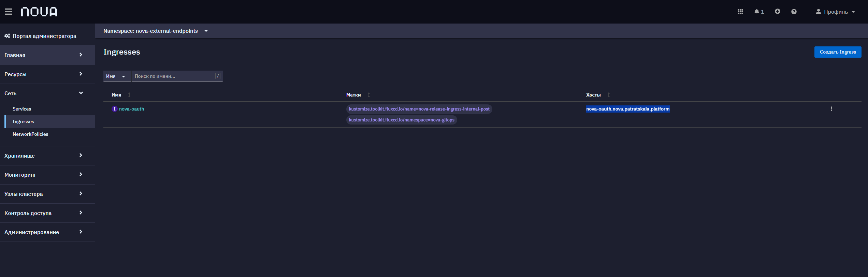Click the plus import icon

(x=777, y=12)
